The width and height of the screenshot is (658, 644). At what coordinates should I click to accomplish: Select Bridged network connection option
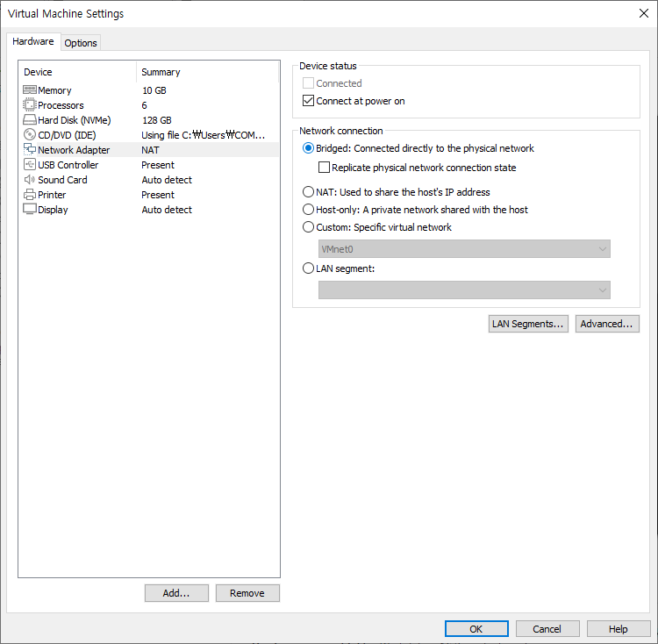tap(308, 148)
